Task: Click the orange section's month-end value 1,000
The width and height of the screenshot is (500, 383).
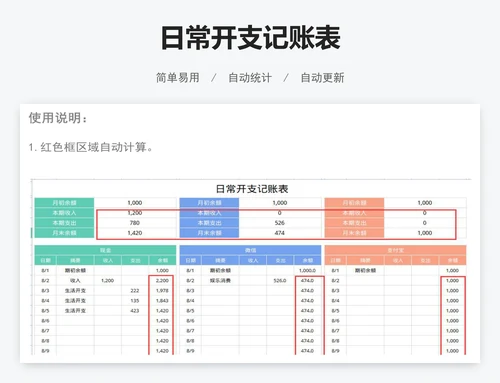Action: pos(425,233)
